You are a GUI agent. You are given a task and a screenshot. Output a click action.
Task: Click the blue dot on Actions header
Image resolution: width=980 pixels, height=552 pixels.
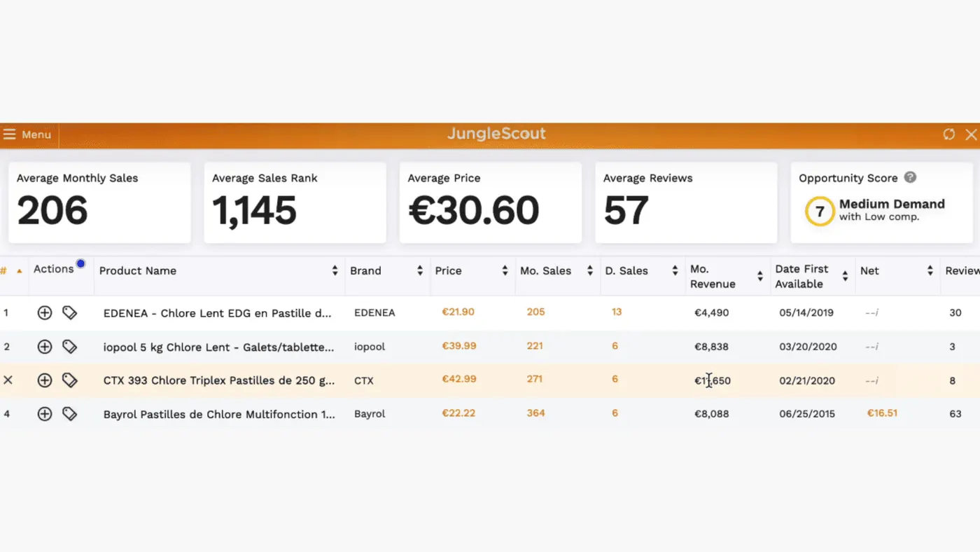[80, 263]
